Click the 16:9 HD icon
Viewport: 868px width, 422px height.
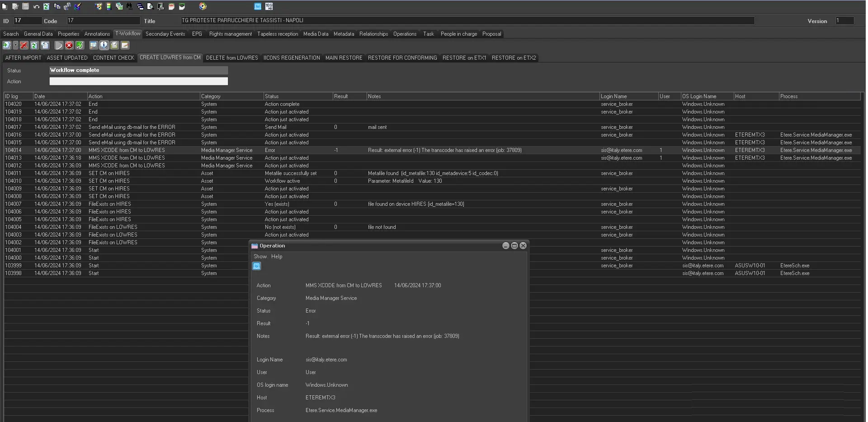[x=269, y=6]
